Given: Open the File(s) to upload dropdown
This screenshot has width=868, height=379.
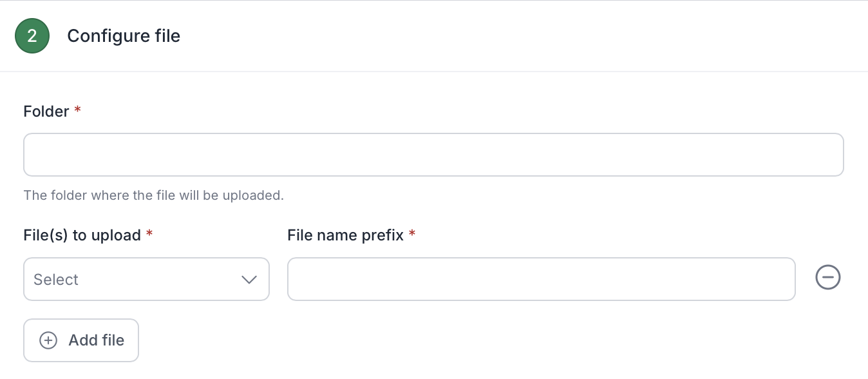Looking at the screenshot, I should pos(146,279).
